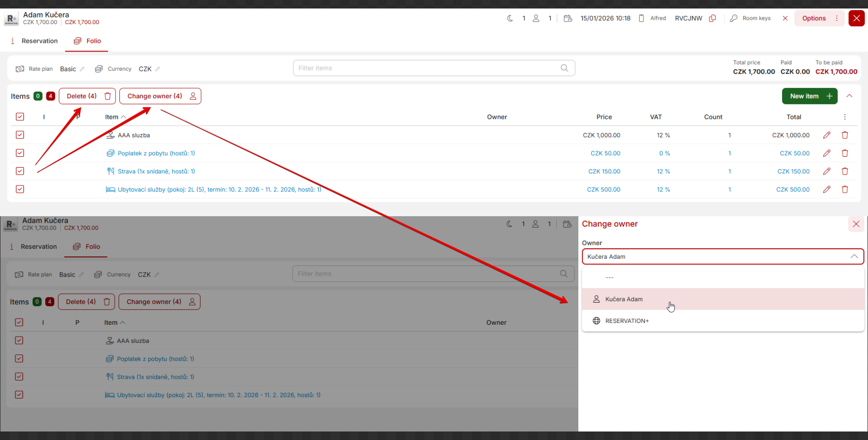Uncheck the Strava row checkbox in top table
The image size is (868, 440).
pyautogui.click(x=20, y=171)
